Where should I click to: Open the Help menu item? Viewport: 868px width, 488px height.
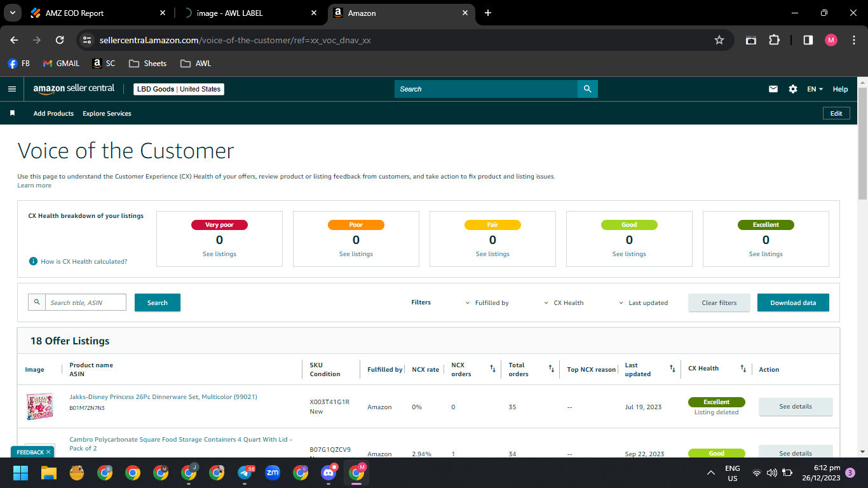click(840, 89)
